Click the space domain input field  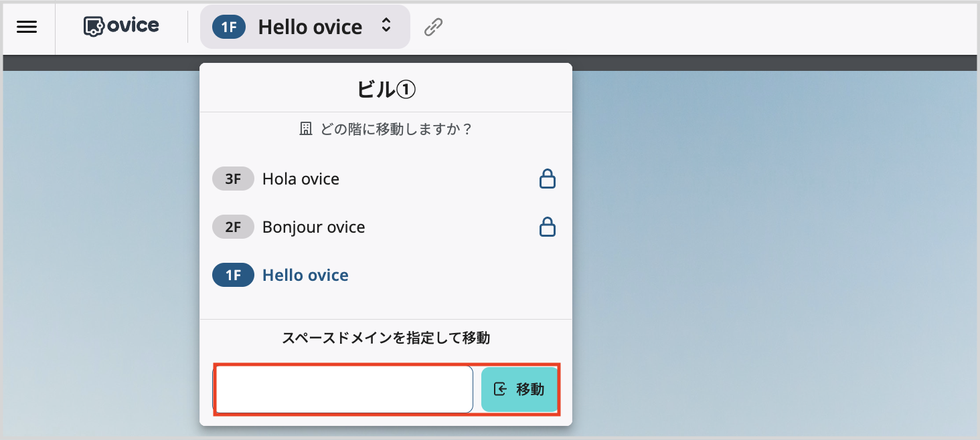pos(343,389)
